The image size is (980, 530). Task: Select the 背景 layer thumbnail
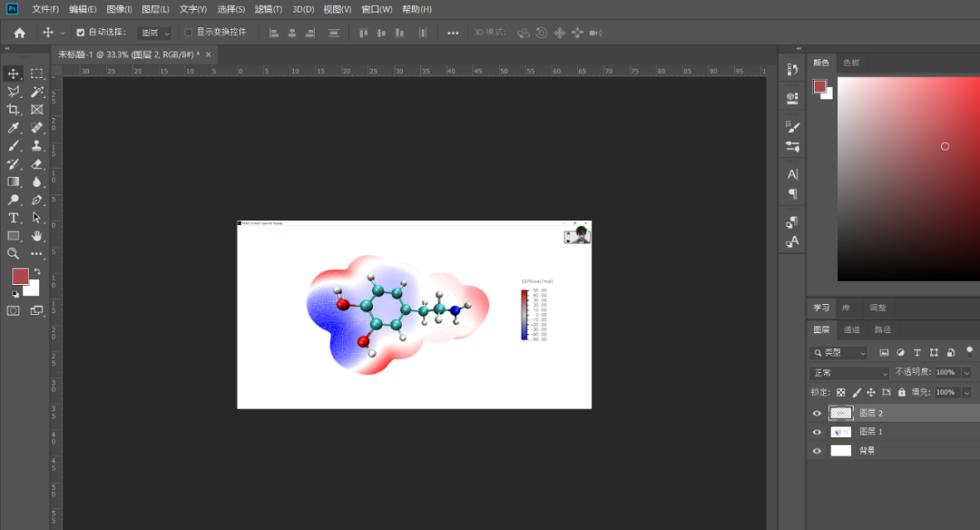tap(841, 450)
